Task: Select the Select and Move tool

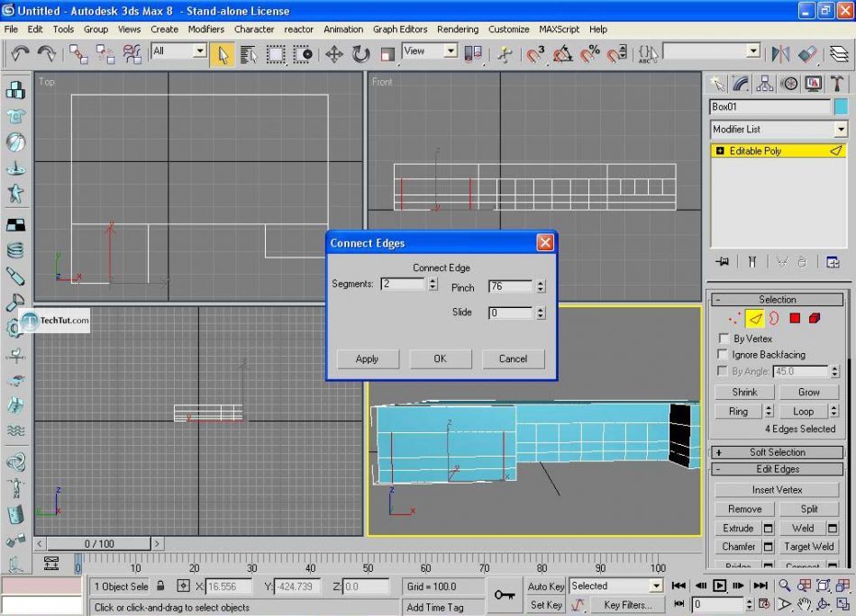Action: click(334, 55)
